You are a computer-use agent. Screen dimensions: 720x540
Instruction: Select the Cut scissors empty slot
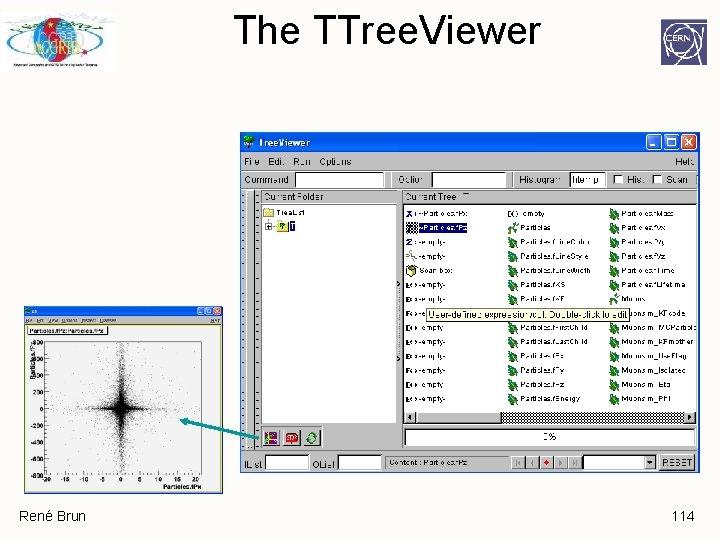[426, 256]
